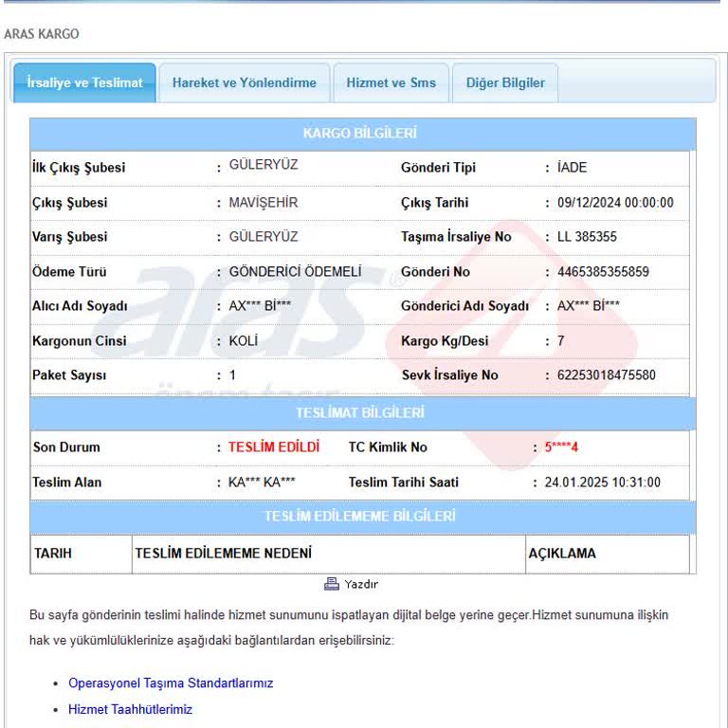Click the Kargonun Cinsi label
The image size is (728, 728).
point(80,341)
